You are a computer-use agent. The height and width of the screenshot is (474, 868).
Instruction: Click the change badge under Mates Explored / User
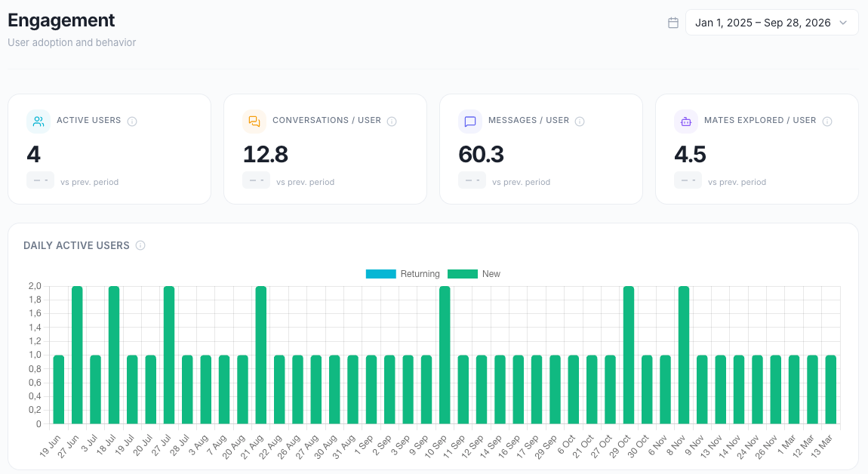[688, 180]
